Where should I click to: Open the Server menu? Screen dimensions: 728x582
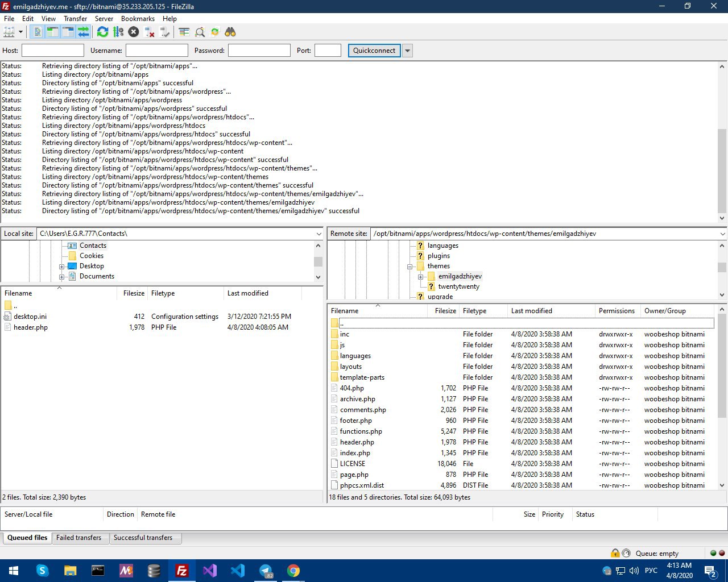tap(104, 19)
